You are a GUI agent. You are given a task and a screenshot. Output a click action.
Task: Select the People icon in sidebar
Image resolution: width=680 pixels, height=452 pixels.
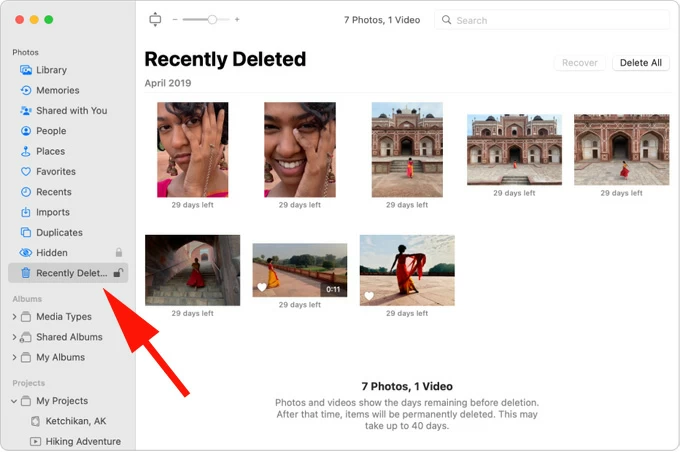click(x=26, y=131)
